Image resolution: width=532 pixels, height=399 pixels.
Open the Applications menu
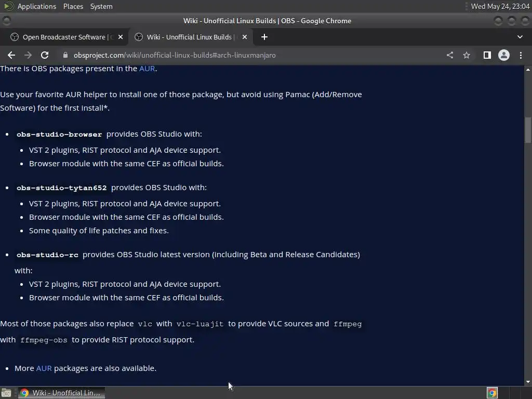coord(37,6)
